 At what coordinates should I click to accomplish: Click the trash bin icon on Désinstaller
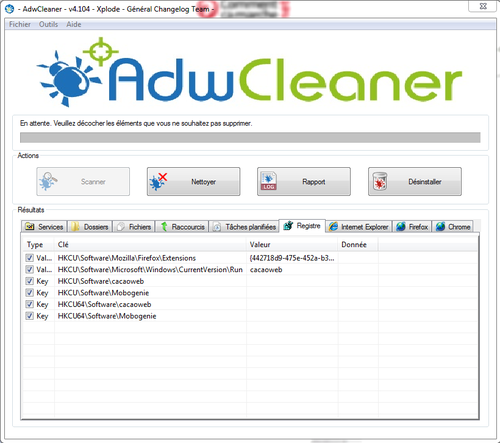click(x=380, y=181)
